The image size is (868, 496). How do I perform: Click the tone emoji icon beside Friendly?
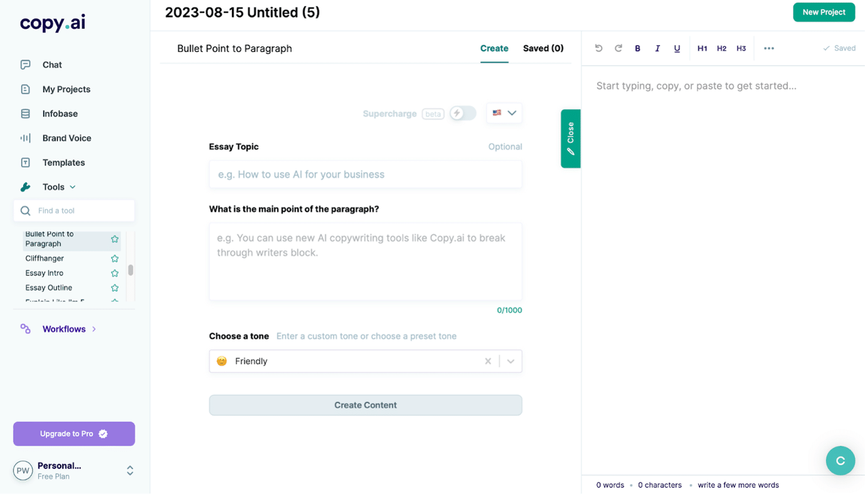(x=222, y=362)
